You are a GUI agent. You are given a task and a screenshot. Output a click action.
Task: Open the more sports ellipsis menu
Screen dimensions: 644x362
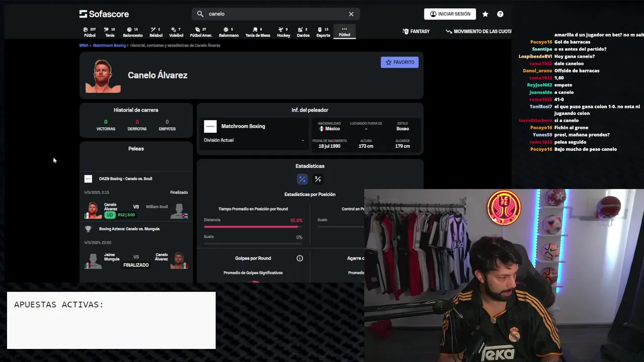point(344,32)
